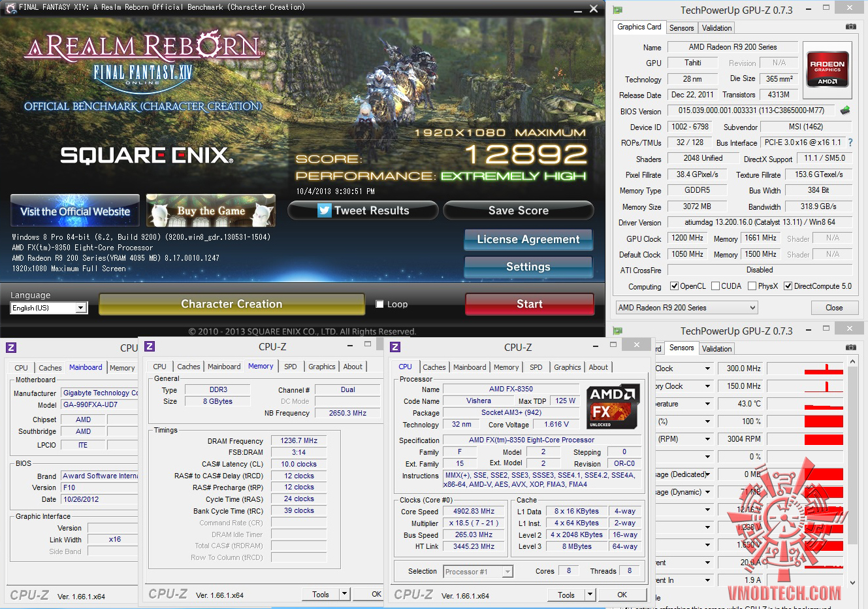Click the "DDR3" memory type value
This screenshot has height=609, width=868.
[x=218, y=389]
